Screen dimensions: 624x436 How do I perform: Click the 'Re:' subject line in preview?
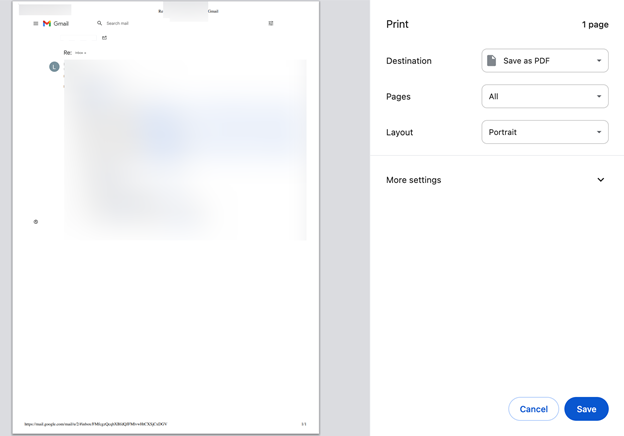point(68,53)
